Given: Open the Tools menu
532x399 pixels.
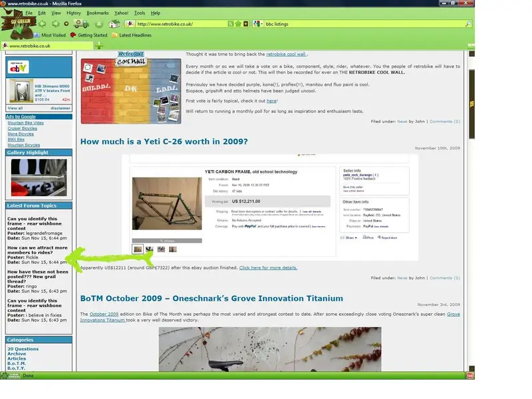Looking at the screenshot, I should pyautogui.click(x=140, y=13).
